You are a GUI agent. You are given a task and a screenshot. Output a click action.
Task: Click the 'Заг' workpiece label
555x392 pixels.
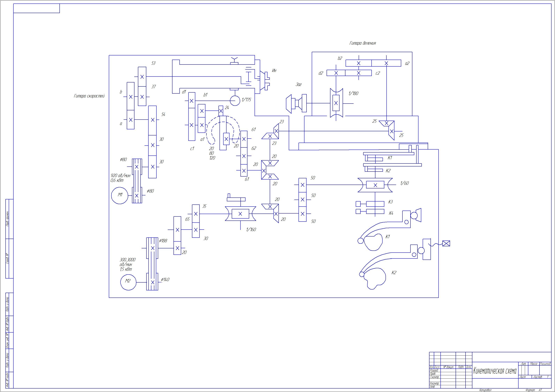[x=299, y=85]
